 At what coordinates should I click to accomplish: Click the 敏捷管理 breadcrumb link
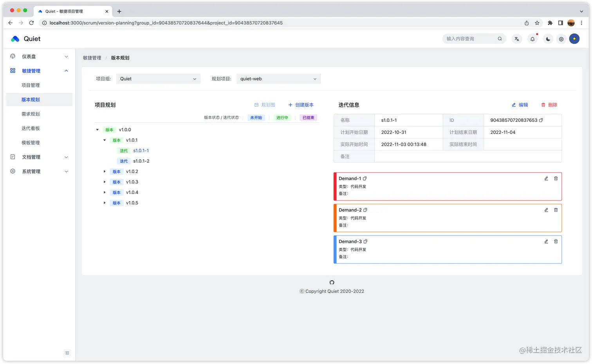92,58
